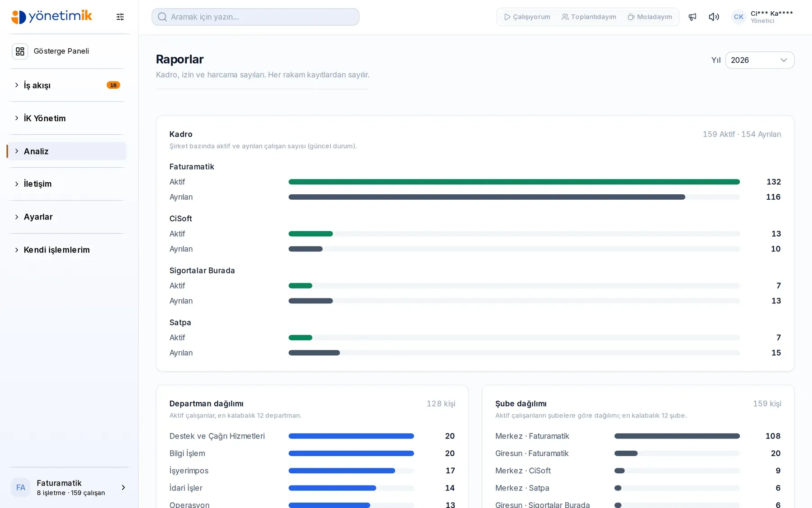Click the Şube dağılımı title

[x=521, y=403]
